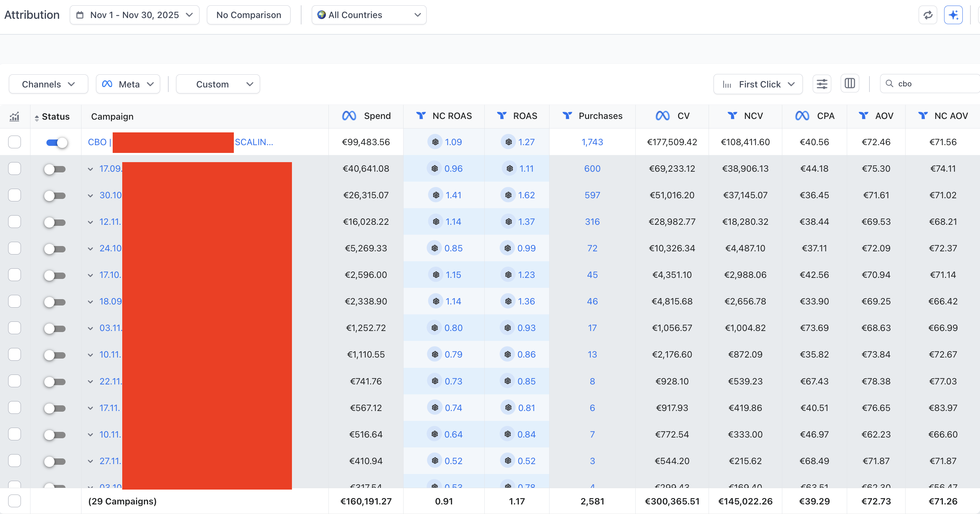Tick the checkbox for the 30.10 row

(x=15, y=195)
